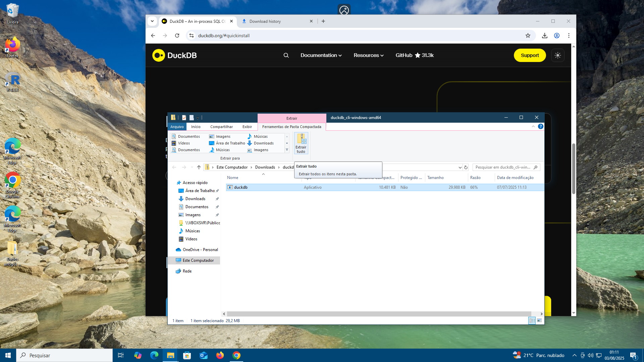Click Explorer help question mark icon
Viewport: 644px width, 362px height.
point(540,126)
